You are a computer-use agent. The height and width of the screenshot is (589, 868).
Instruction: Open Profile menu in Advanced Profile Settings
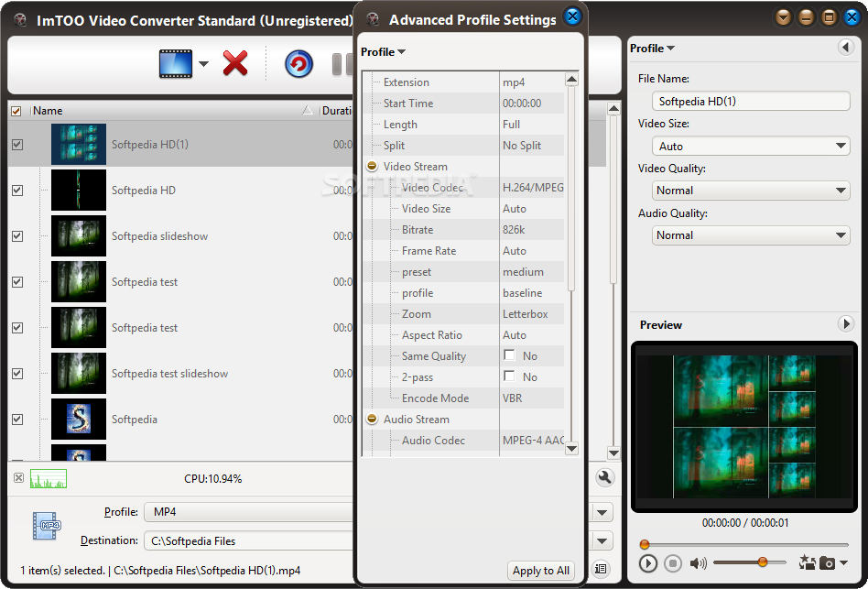[383, 52]
